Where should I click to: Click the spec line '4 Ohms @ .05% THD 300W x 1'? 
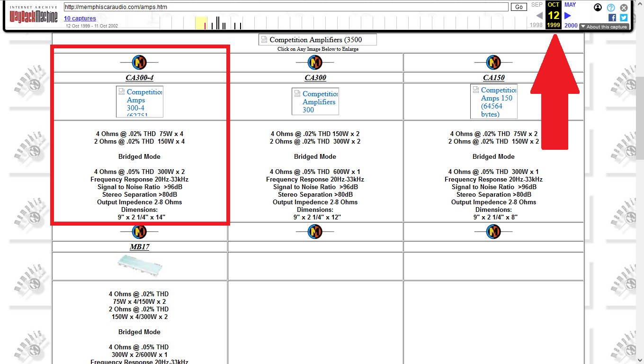[x=494, y=172]
